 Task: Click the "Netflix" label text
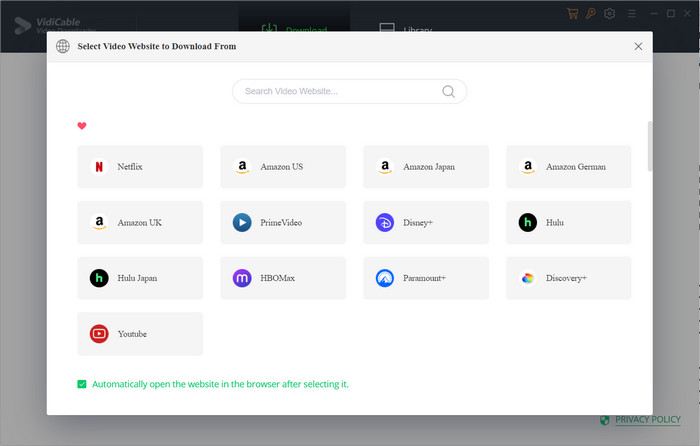pyautogui.click(x=129, y=167)
